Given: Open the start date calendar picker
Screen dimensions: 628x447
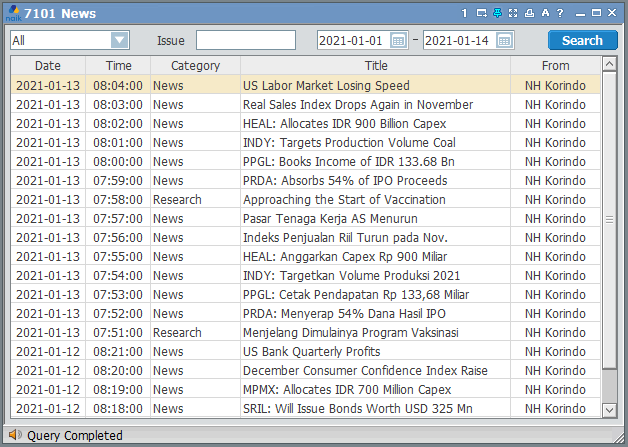Looking at the screenshot, I should pyautogui.click(x=398, y=40).
